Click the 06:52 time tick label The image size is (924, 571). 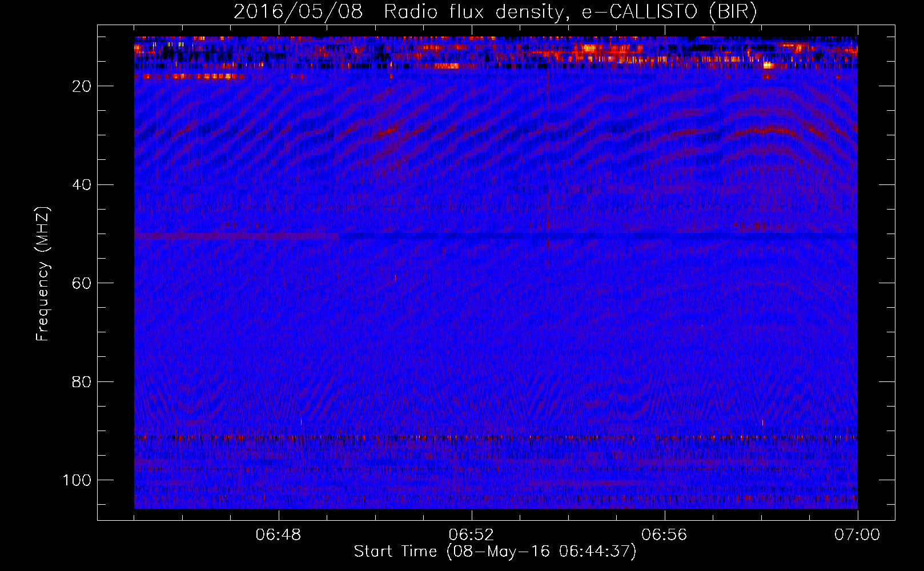(471, 535)
